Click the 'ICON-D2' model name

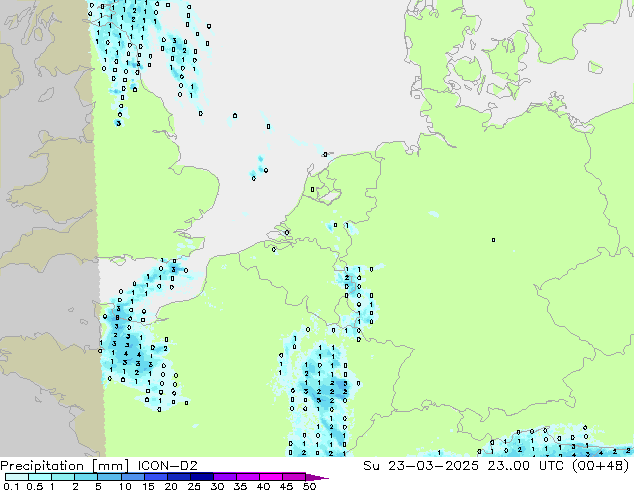click(167, 466)
